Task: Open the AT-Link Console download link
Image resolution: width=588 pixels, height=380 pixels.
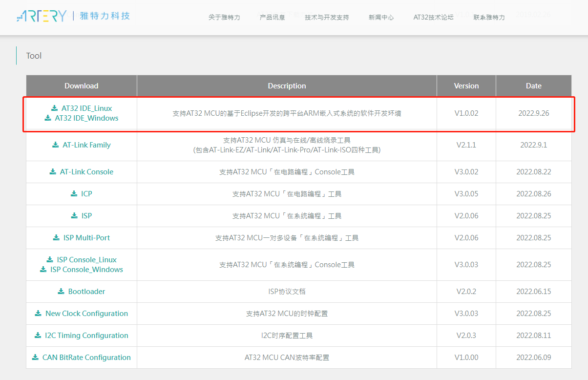Action: (86, 171)
